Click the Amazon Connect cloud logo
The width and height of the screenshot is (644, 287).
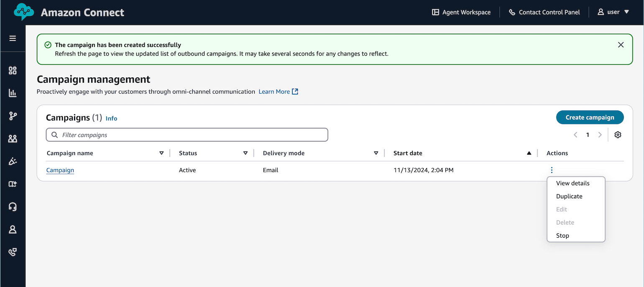click(x=24, y=12)
